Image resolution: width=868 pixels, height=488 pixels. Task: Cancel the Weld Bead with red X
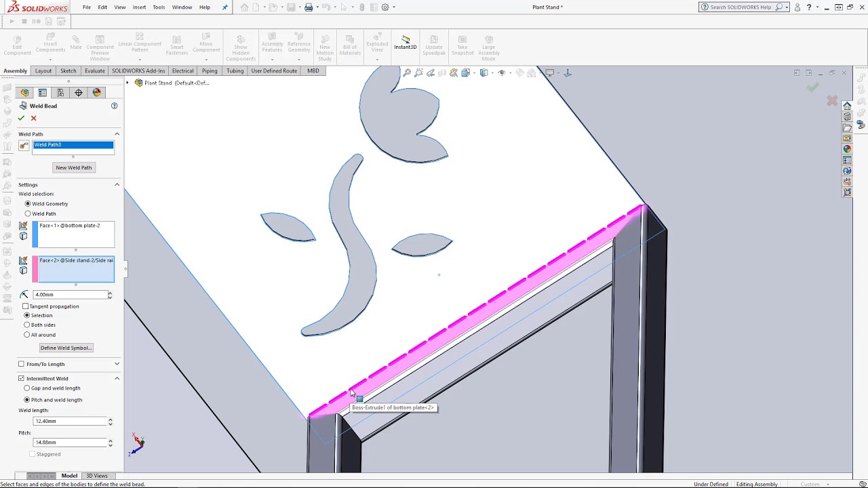click(x=33, y=118)
